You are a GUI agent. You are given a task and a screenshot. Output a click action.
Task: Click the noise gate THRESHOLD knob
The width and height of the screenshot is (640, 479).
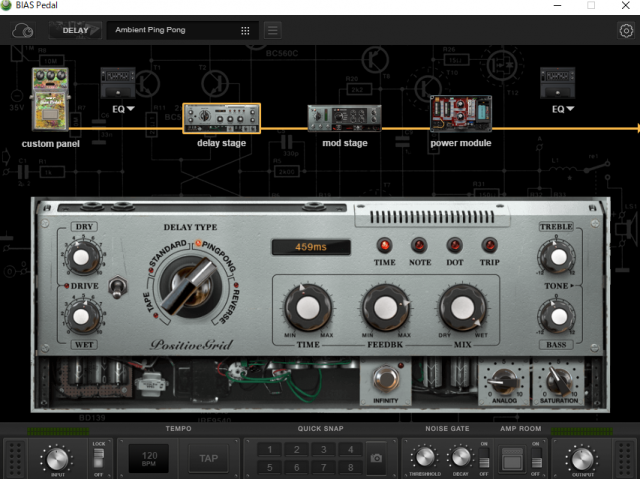(424, 457)
